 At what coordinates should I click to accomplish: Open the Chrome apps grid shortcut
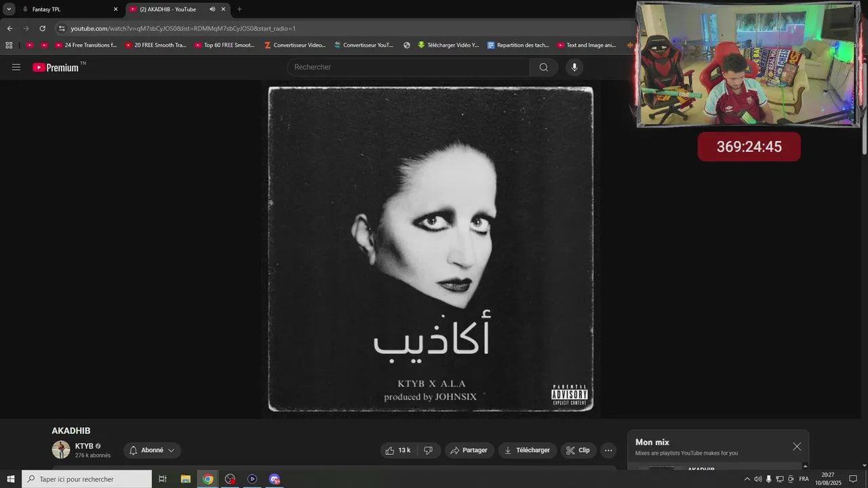pos(9,45)
